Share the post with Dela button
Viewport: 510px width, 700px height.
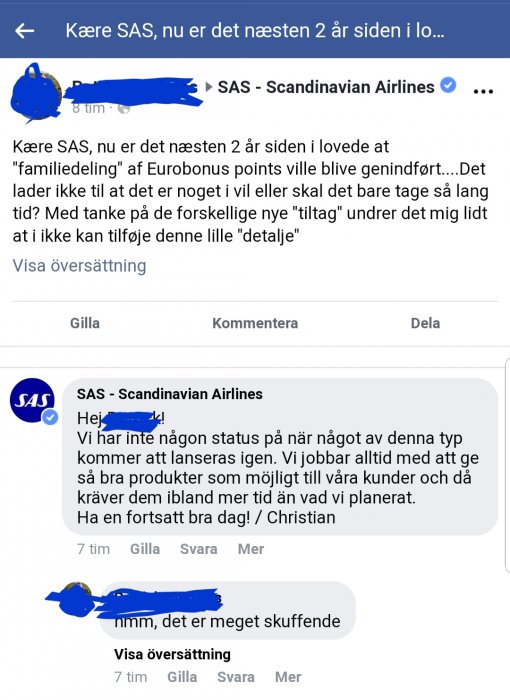point(425,323)
